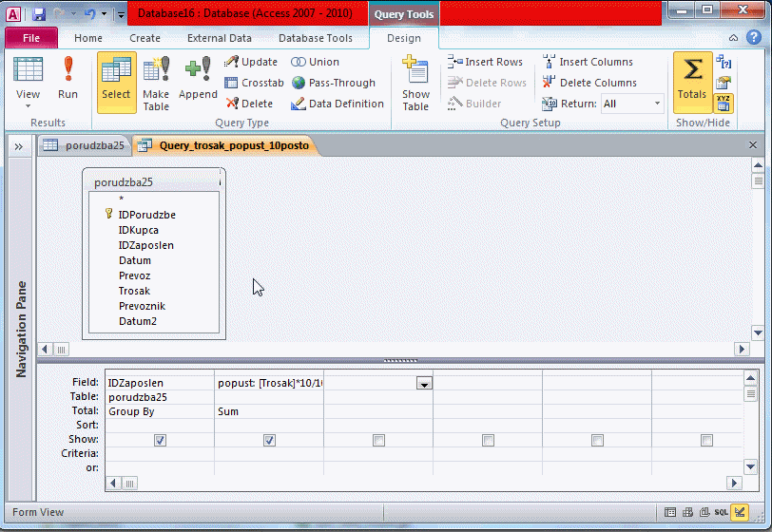Click the design grid horizontal scrollbar
The image size is (772, 532).
[x=418, y=483]
